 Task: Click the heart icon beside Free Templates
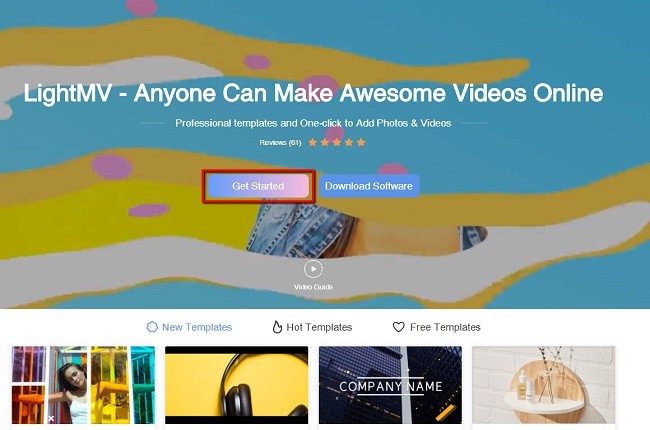[399, 327]
